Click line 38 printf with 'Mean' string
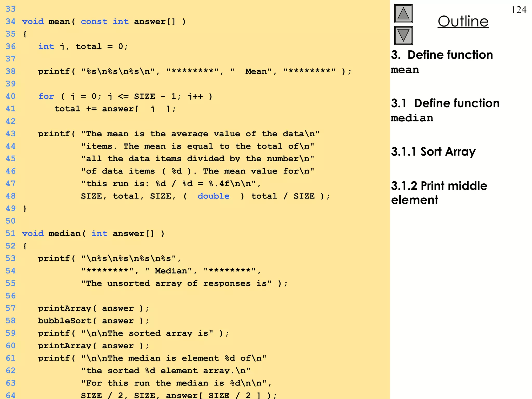532x399 pixels. tap(195, 71)
